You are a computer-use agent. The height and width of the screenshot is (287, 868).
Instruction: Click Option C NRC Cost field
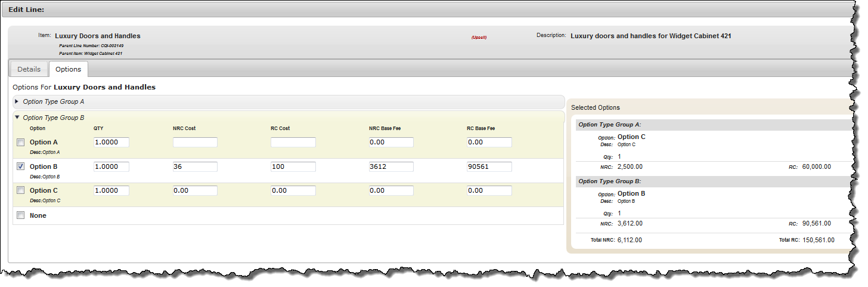[195, 191]
